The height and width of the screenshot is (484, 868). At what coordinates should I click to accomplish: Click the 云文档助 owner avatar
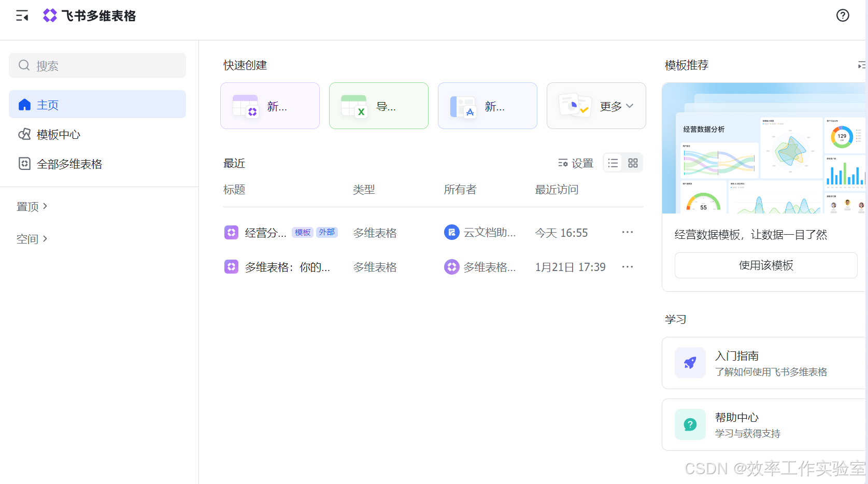(452, 232)
